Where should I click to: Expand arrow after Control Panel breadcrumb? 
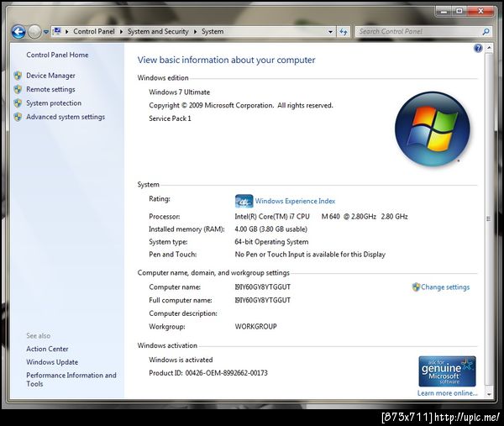[x=121, y=31]
